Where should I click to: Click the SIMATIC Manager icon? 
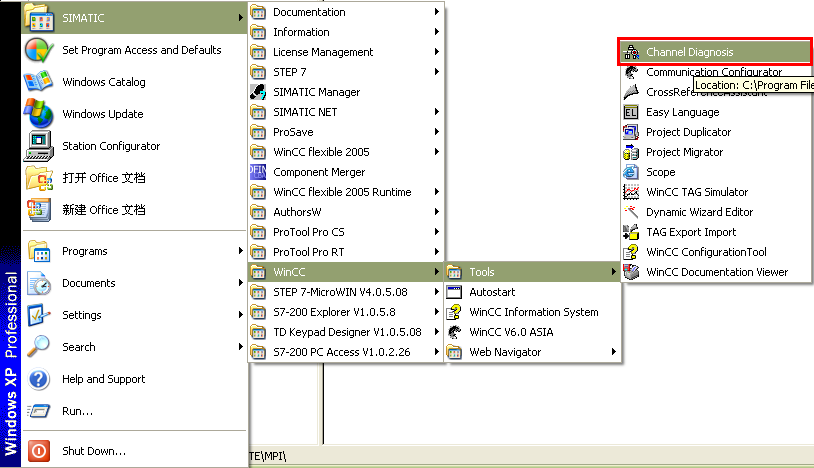(258, 92)
